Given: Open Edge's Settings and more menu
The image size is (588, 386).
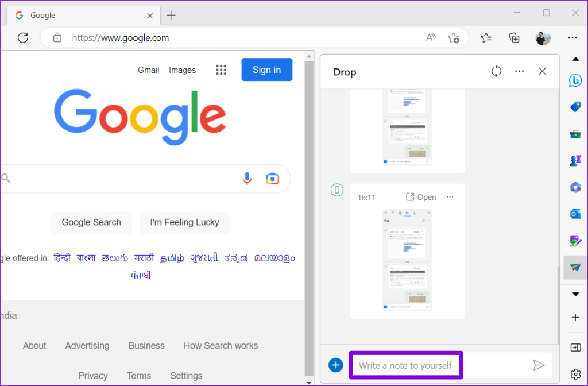Looking at the screenshot, I should [x=572, y=37].
